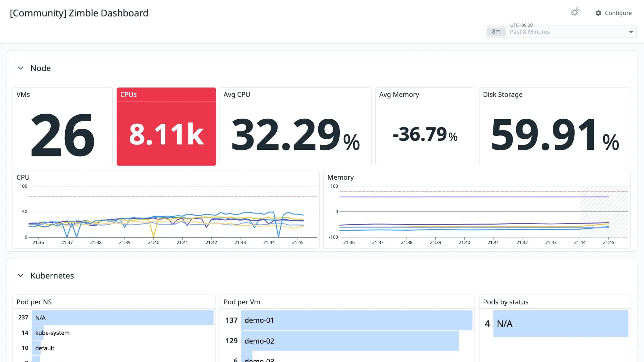The image size is (644, 362).
Task: Click the UTC+09:00 timezone label
Action: [521, 25]
